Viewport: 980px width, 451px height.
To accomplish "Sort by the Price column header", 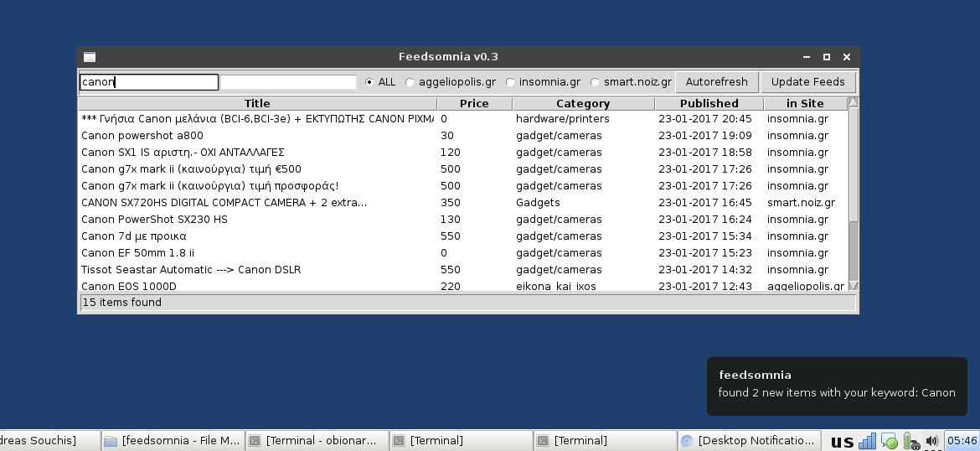I will pos(474,104).
